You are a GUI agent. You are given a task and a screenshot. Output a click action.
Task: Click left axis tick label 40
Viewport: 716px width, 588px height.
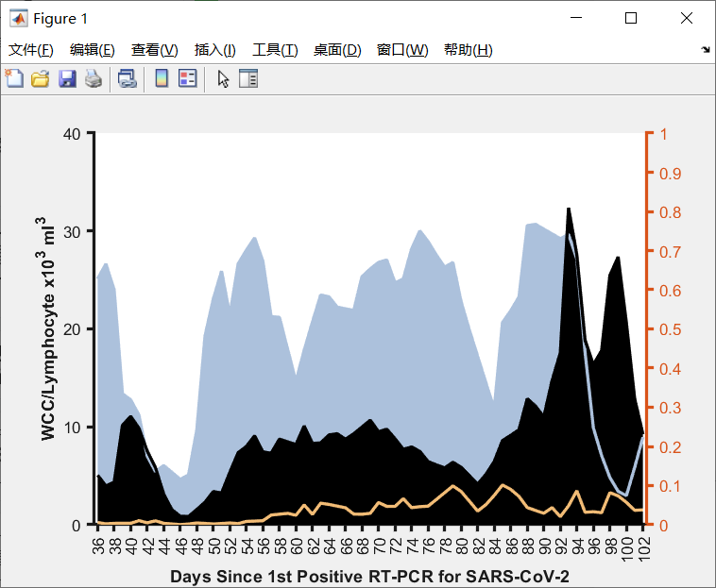click(x=72, y=134)
